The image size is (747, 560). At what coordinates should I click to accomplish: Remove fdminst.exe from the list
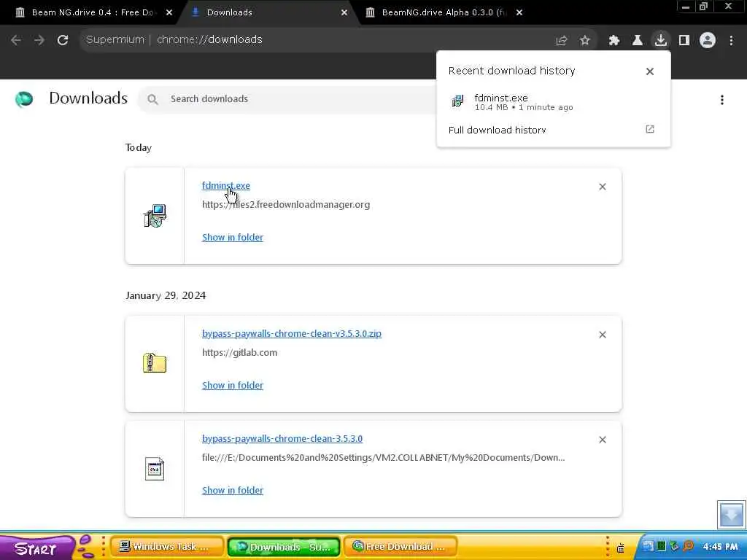[603, 187]
